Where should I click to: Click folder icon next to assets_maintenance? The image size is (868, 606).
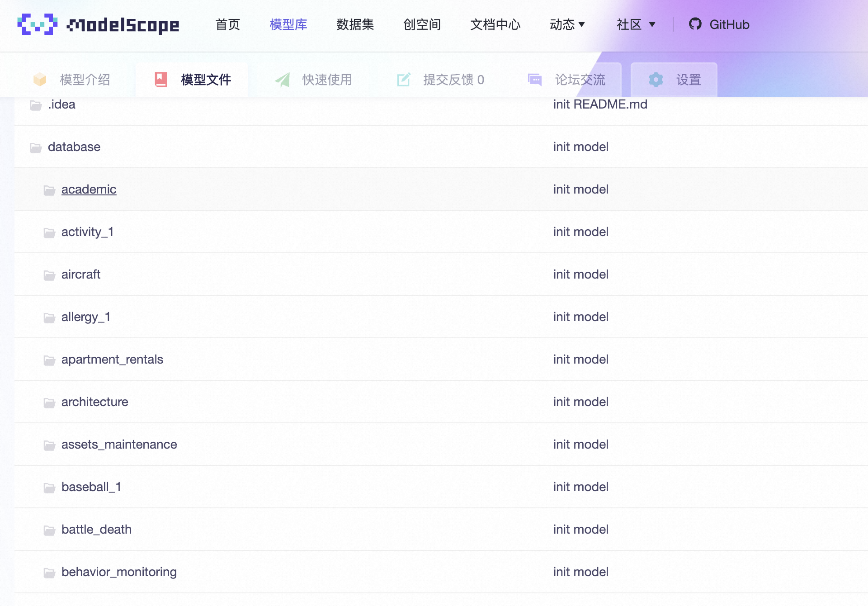(50, 445)
